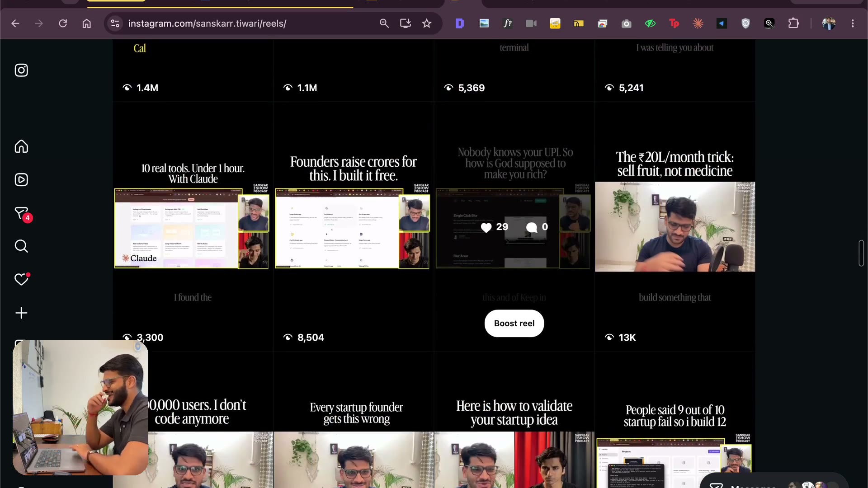The height and width of the screenshot is (488, 868).
Task: Open Notifications heart icon in sidebar
Action: (21, 279)
